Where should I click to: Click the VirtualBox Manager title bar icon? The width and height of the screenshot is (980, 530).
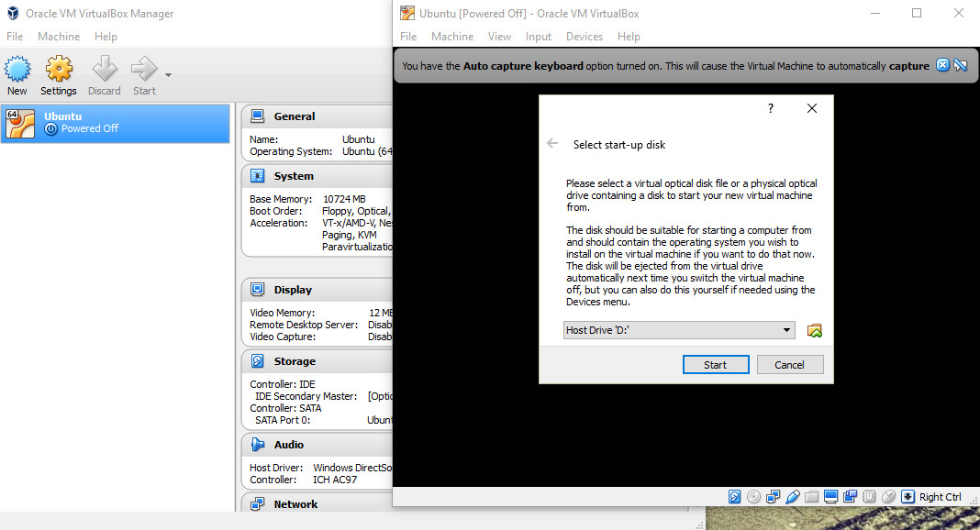[13, 13]
